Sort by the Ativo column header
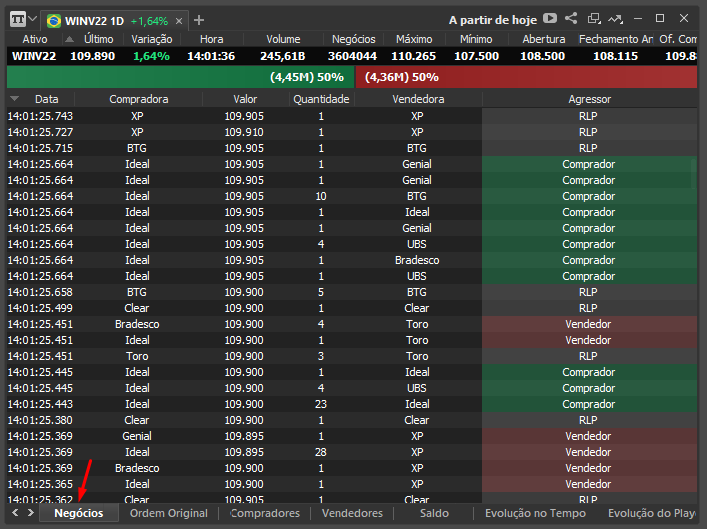The image size is (707, 529). [x=35, y=39]
